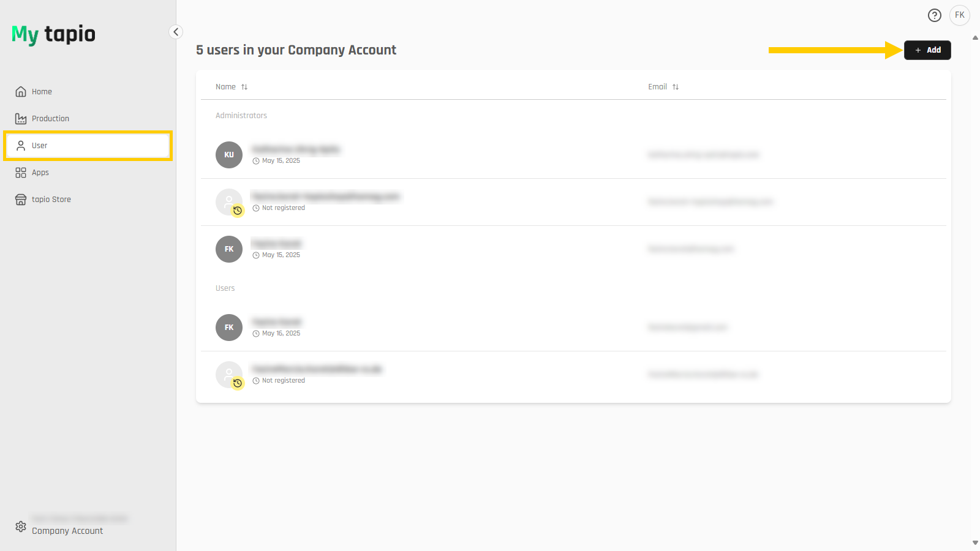Collapse the sidebar with the chevron
The width and height of the screenshot is (980, 551).
coord(176,32)
